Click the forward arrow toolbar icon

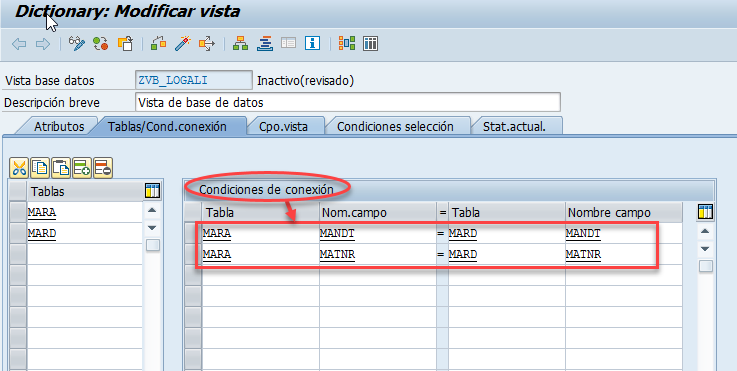43,44
